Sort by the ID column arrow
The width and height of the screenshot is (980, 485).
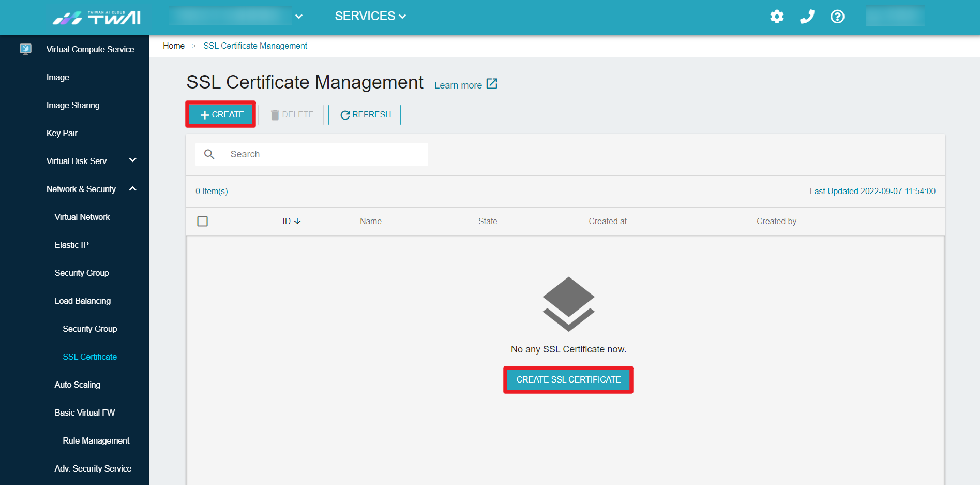point(297,221)
